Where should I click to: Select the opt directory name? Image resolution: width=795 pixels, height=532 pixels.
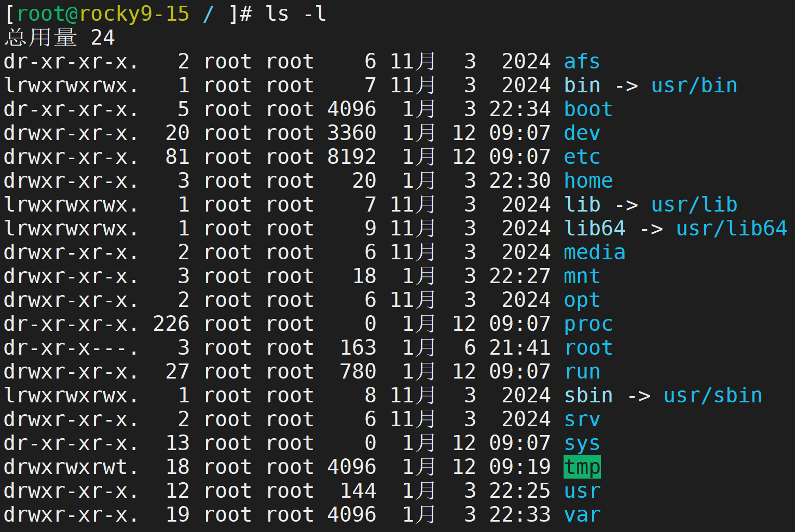[581, 300]
